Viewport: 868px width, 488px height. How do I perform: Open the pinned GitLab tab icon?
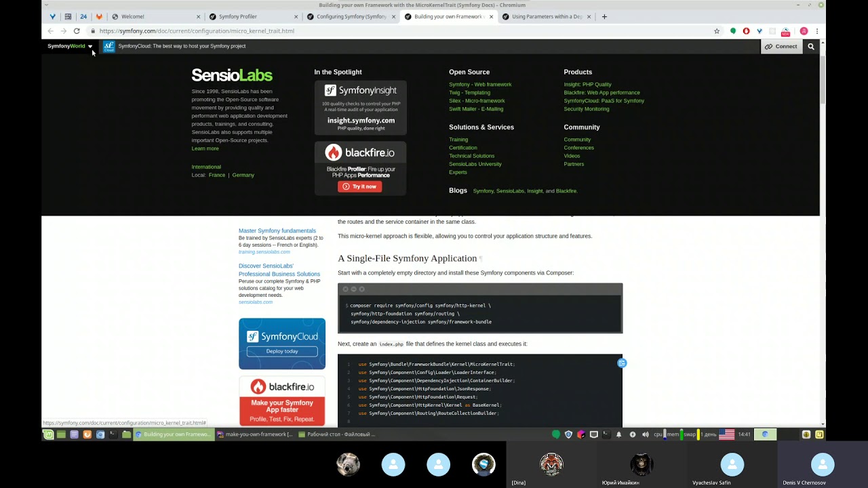tap(99, 16)
